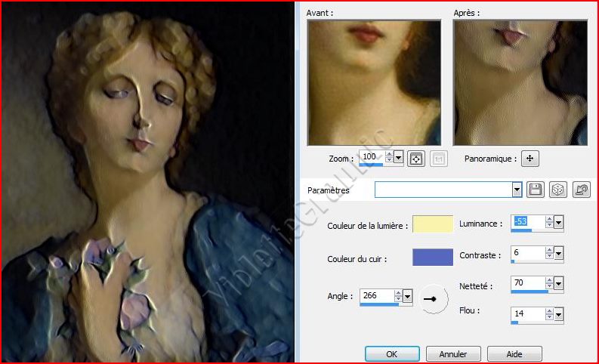Open the Luminance slider dropdown arrow
Screen dimensions: 599x364
coord(559,223)
